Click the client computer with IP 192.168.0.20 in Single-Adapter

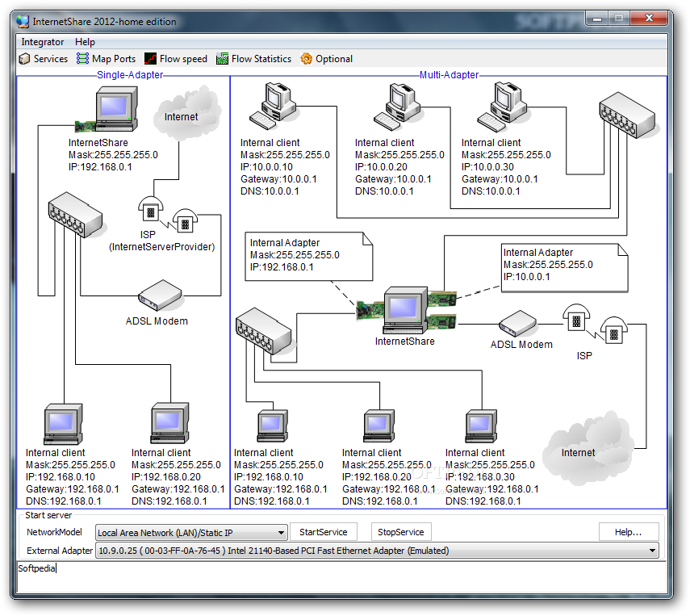[170, 423]
